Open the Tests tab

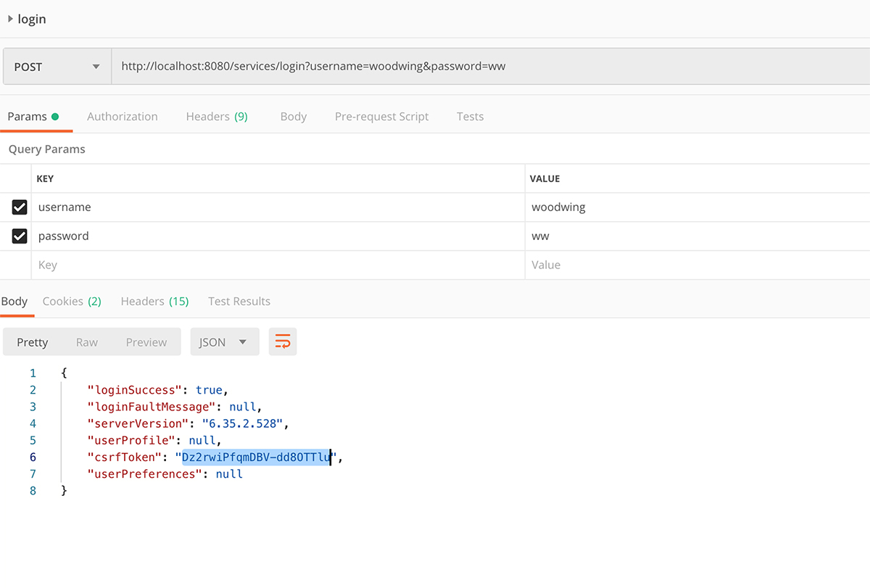click(470, 117)
